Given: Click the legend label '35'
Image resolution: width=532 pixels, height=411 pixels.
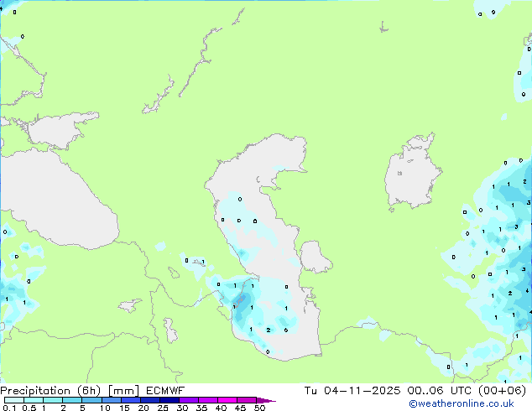Looking at the screenshot, I should pos(201,408).
